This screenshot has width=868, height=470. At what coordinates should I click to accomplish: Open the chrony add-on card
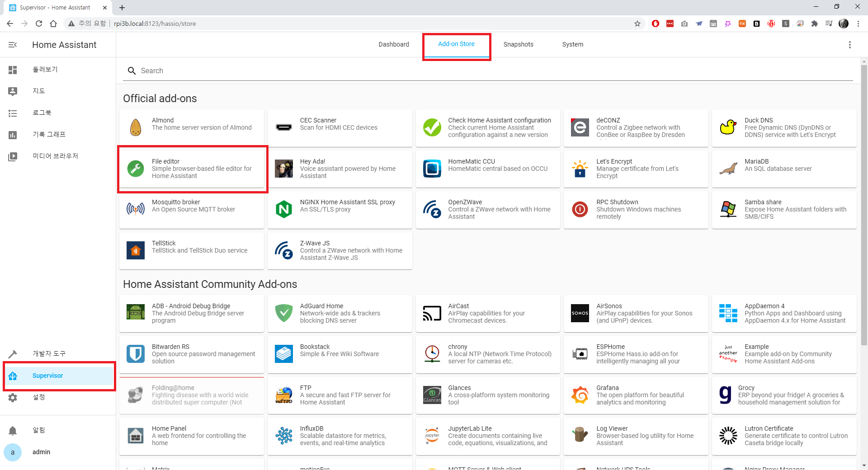(x=488, y=354)
